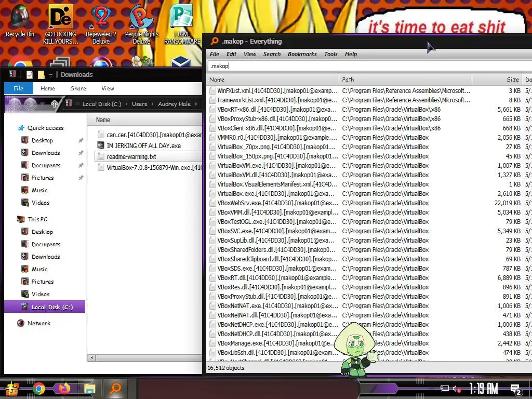Select IM JERKING OFF ALL DAY.exe file

(x=149, y=145)
